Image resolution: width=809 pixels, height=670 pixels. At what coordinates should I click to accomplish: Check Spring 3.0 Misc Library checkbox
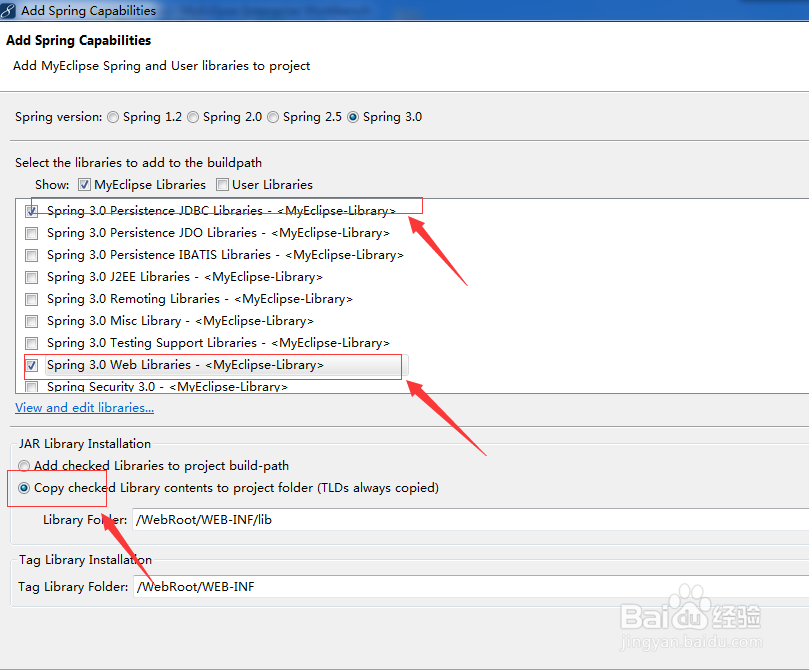point(31,321)
